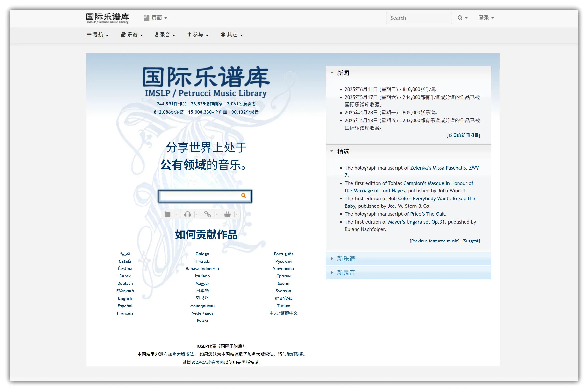Click the magnifier icon next to the top Search field
588x391 pixels.
click(460, 18)
